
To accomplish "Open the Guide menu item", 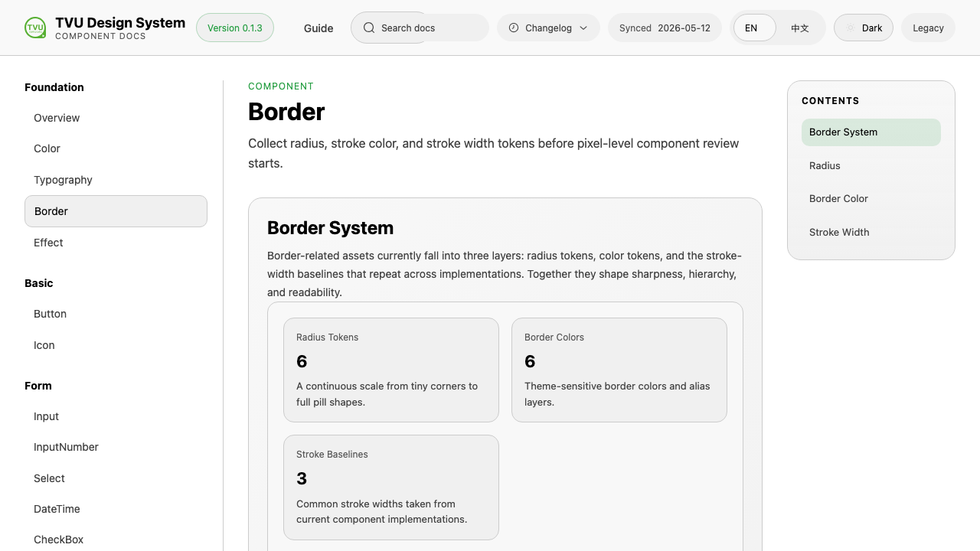I will [x=318, y=28].
